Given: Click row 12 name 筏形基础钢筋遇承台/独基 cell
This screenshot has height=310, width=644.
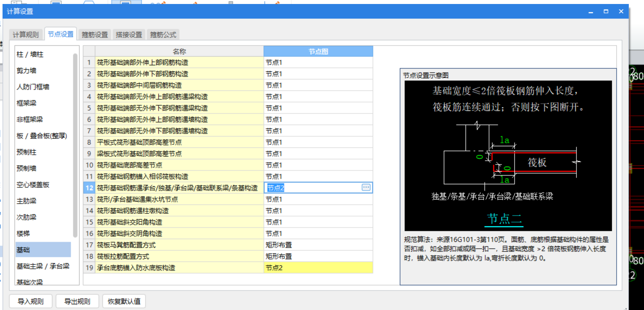Looking at the screenshot, I should [179, 188].
